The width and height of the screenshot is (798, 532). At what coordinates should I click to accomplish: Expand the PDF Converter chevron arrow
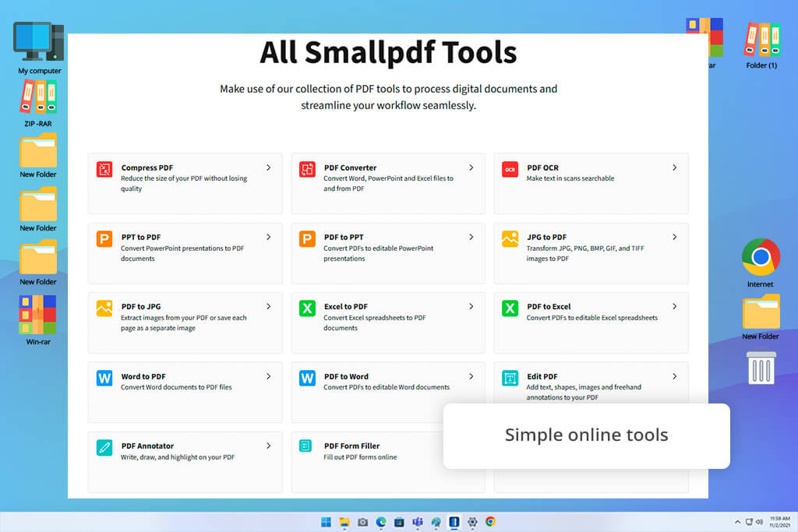471,167
